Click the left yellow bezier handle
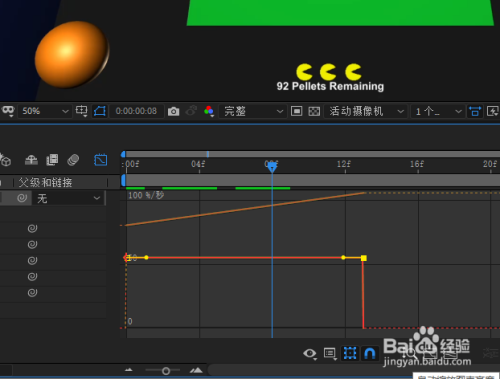 coord(146,257)
